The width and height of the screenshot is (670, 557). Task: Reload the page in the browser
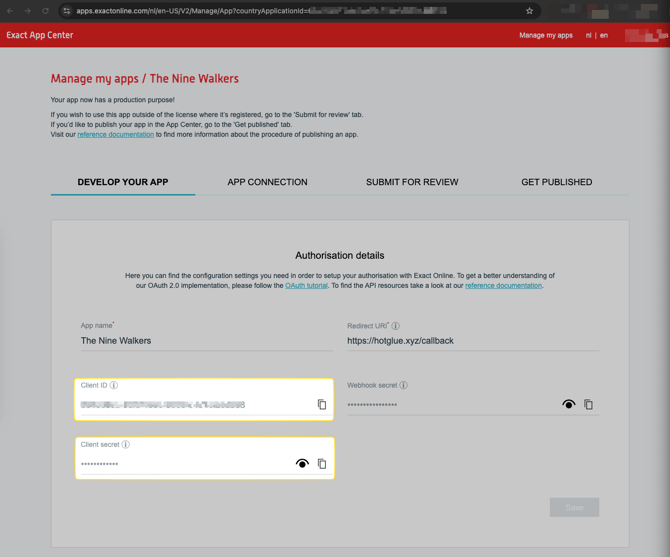45,11
